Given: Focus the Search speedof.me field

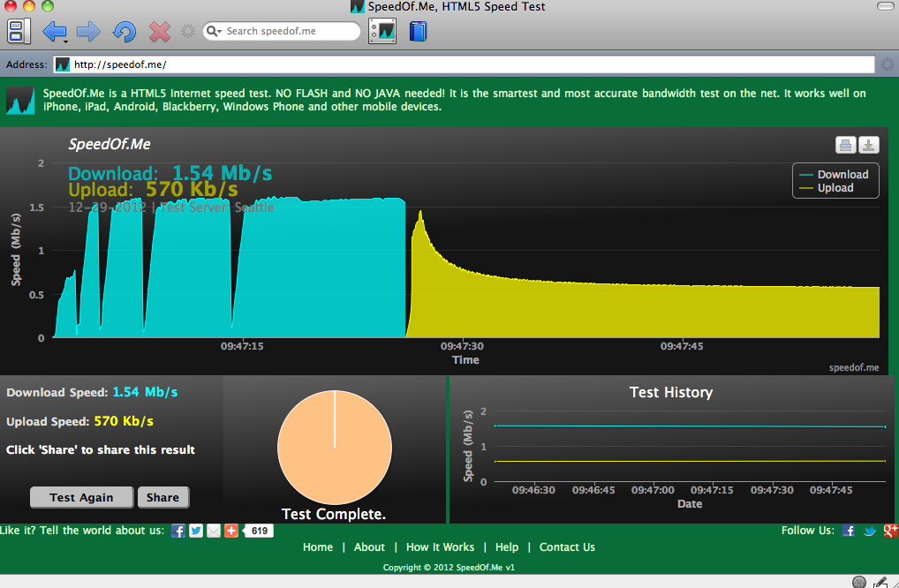Looking at the screenshot, I should (282, 31).
